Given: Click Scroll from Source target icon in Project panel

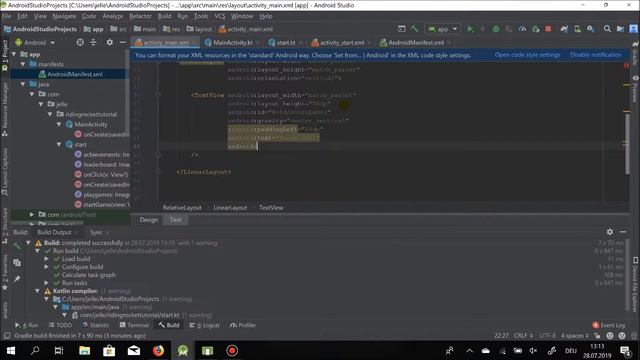Looking at the screenshot, I should (80, 42).
